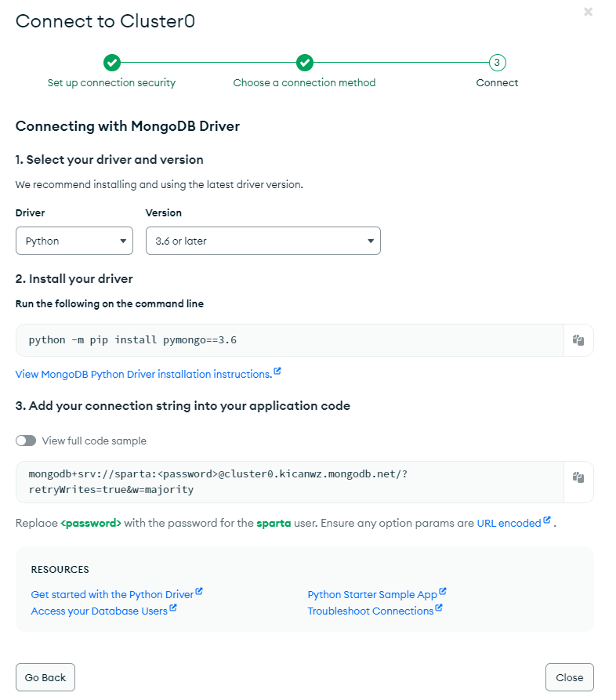Image resolution: width=616 pixels, height=700 pixels.
Task: Click the 'Choose a connection method' checkmark
Action: [x=305, y=63]
